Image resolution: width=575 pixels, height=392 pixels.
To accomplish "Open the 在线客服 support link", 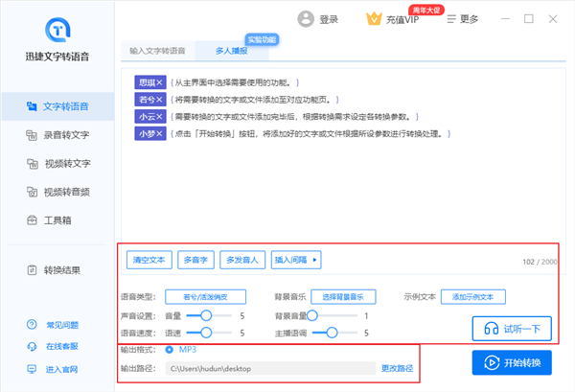I will pyautogui.click(x=62, y=347).
